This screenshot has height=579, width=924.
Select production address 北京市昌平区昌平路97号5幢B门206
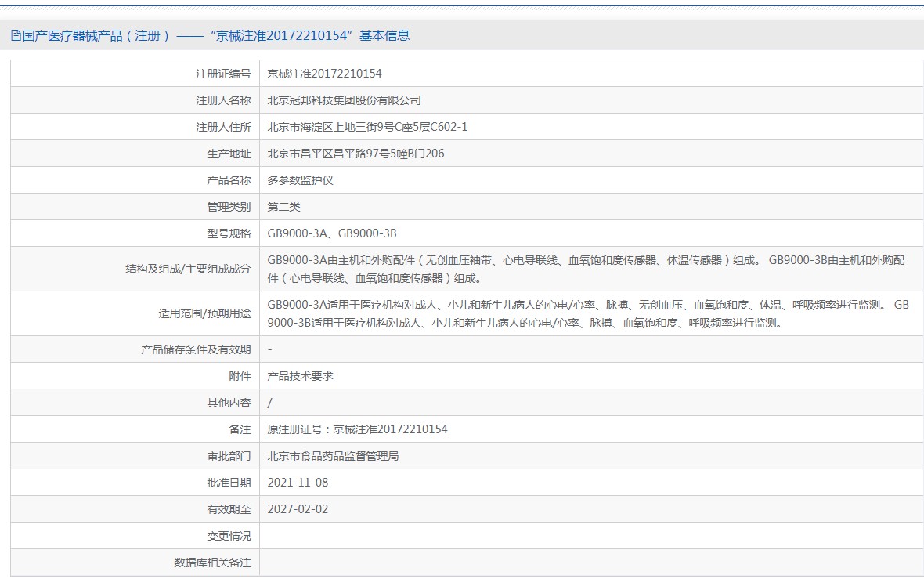coord(356,154)
